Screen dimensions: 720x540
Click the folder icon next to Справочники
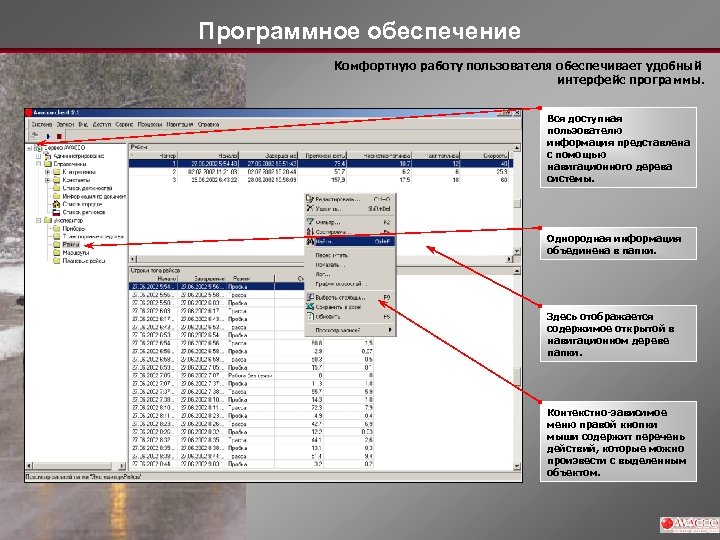[47, 164]
